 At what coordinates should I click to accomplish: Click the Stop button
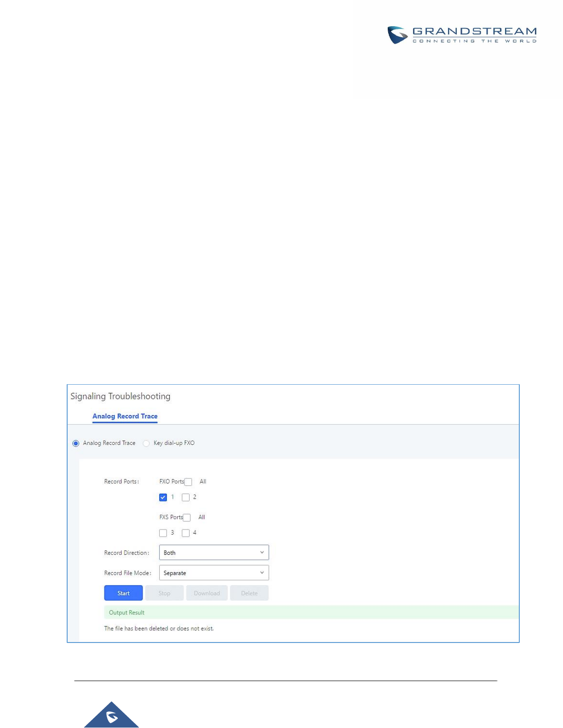pyautogui.click(x=164, y=593)
